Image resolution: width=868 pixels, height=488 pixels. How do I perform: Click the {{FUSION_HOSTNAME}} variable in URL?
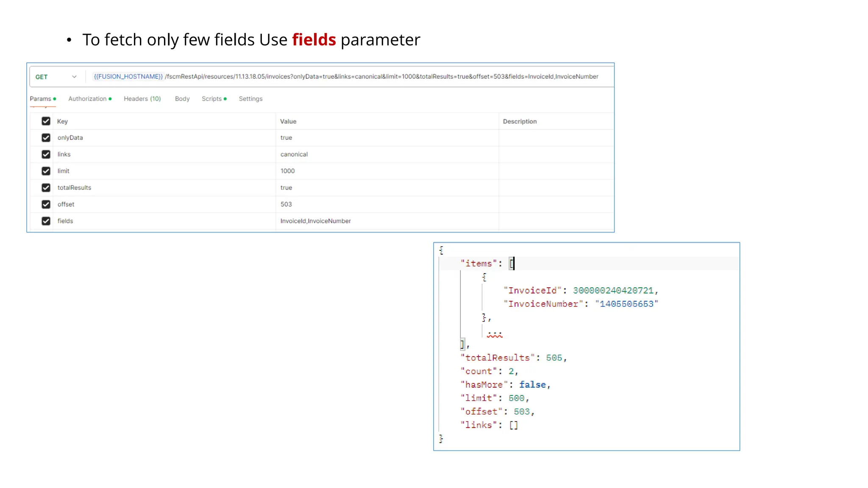(x=128, y=77)
